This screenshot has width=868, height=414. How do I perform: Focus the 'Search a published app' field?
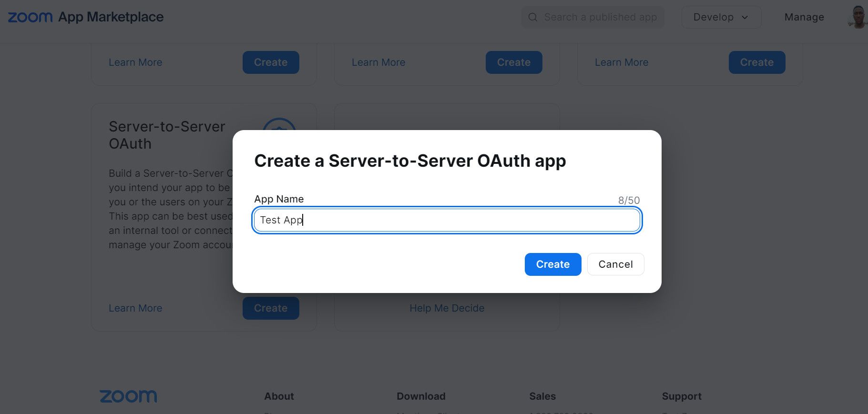click(600, 17)
